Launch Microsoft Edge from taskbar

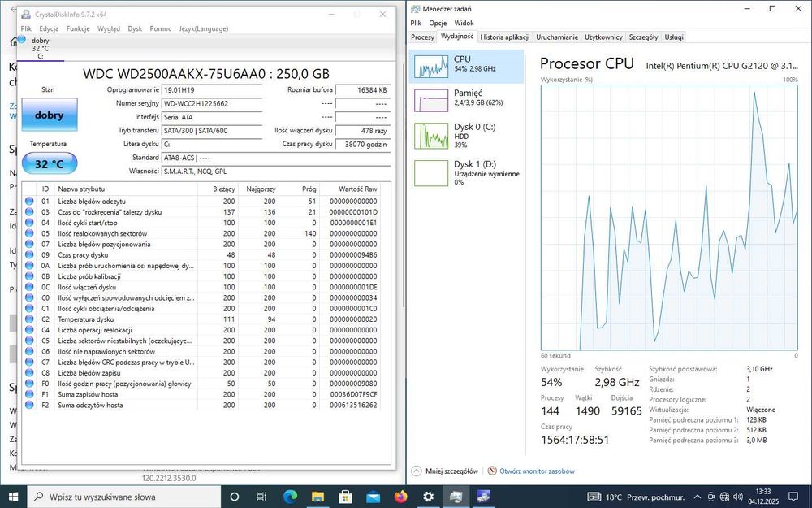[x=290, y=497]
